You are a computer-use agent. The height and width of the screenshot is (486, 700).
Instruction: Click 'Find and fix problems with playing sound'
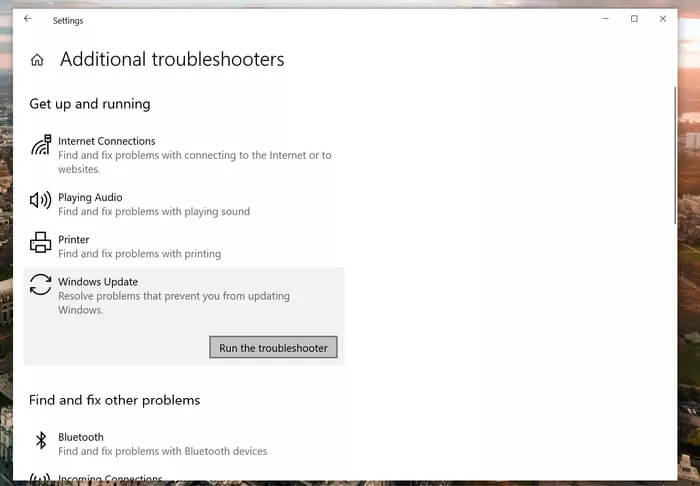tap(154, 212)
